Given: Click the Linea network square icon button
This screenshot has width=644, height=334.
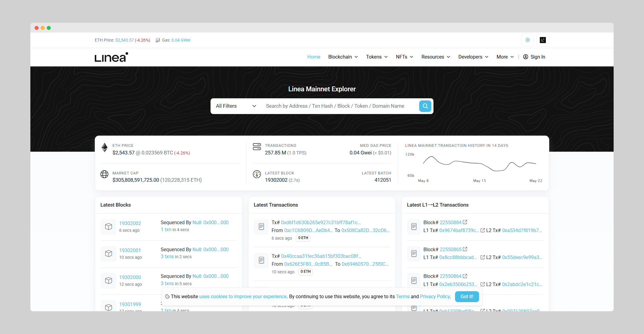Looking at the screenshot, I should 543,40.
